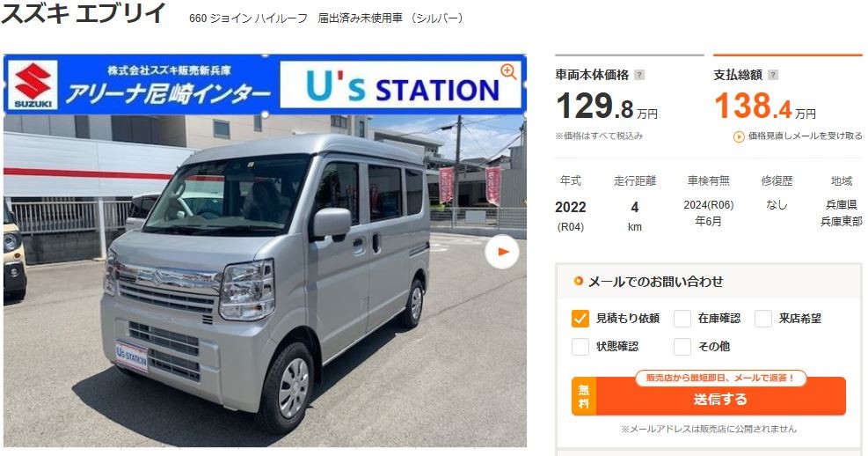
Task: Open help icon beside 支払総額
Action: (x=773, y=75)
